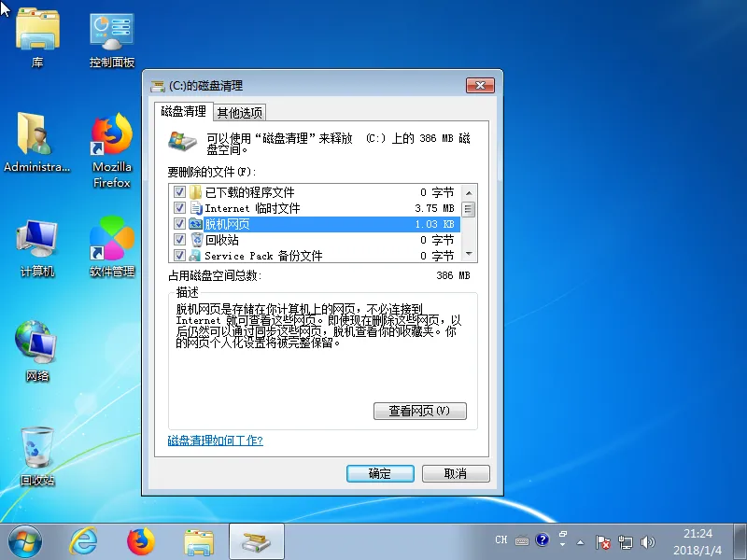Click the 1.03 KB size value
The width and height of the screenshot is (747, 560).
coord(434,224)
